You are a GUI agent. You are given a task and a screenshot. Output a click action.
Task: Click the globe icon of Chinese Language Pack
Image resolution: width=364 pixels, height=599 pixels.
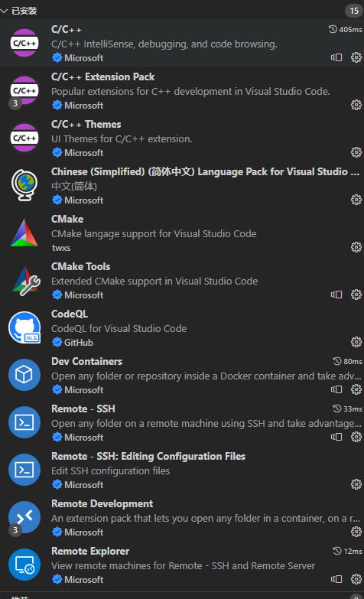pyautogui.click(x=24, y=185)
